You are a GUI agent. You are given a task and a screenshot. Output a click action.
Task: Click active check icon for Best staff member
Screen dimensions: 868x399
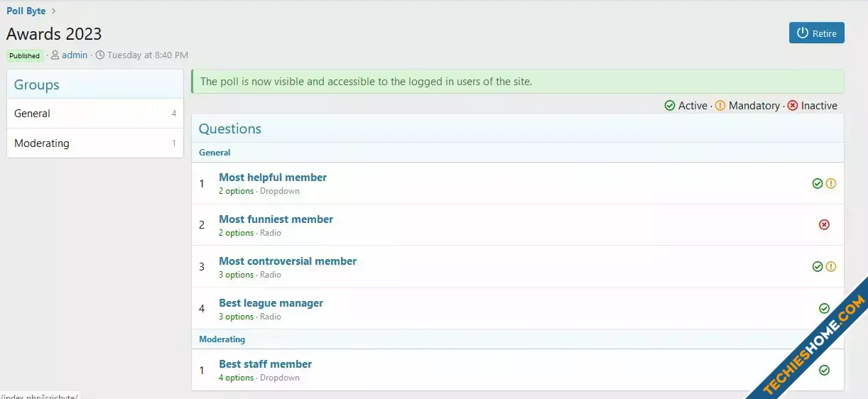824,370
